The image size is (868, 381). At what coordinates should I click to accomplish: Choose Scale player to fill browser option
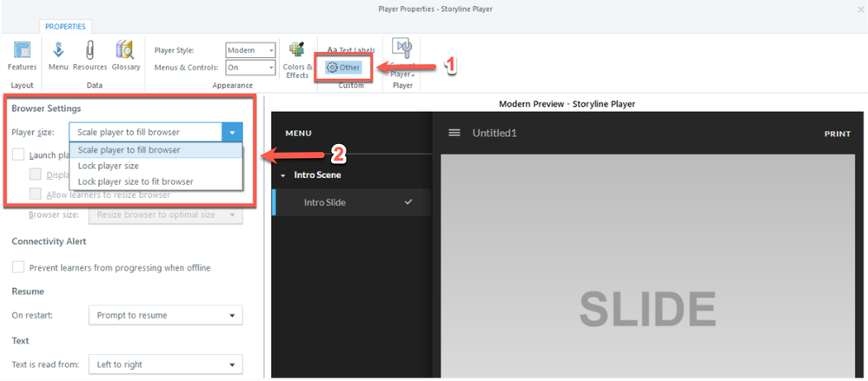click(156, 150)
